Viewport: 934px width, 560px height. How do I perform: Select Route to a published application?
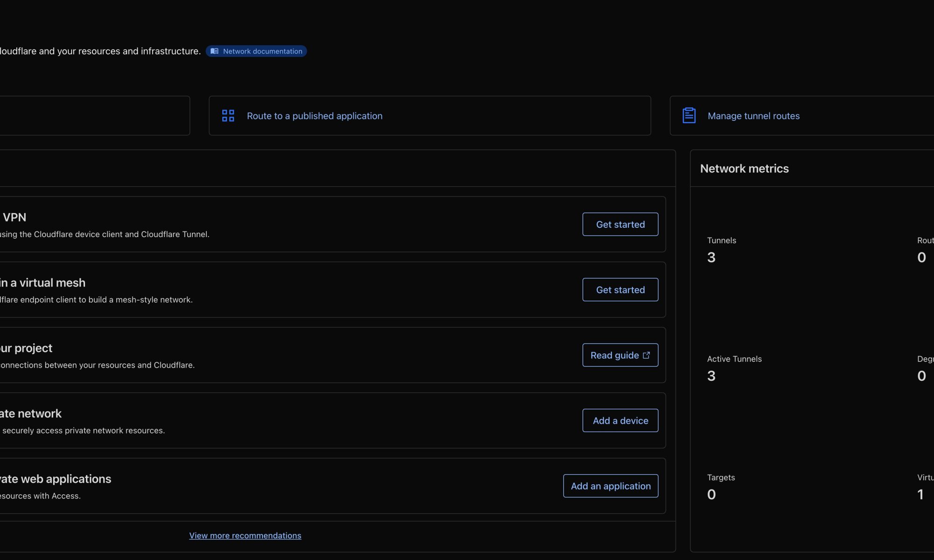314,116
